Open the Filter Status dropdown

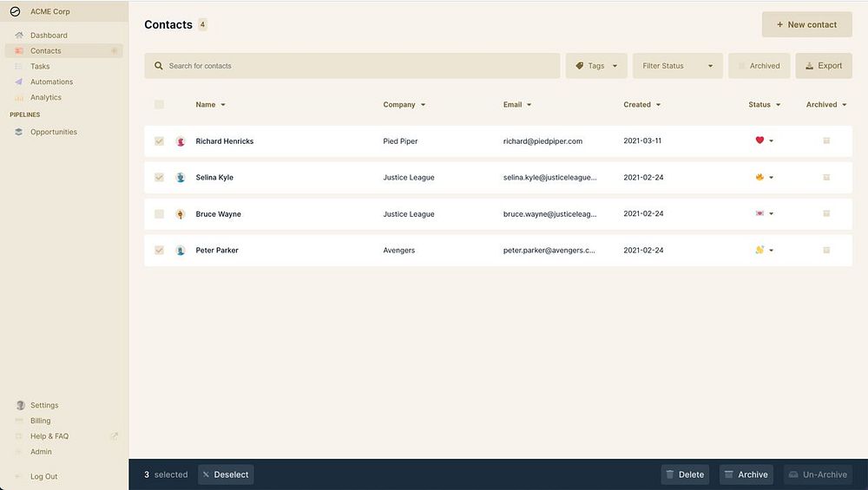pos(678,66)
